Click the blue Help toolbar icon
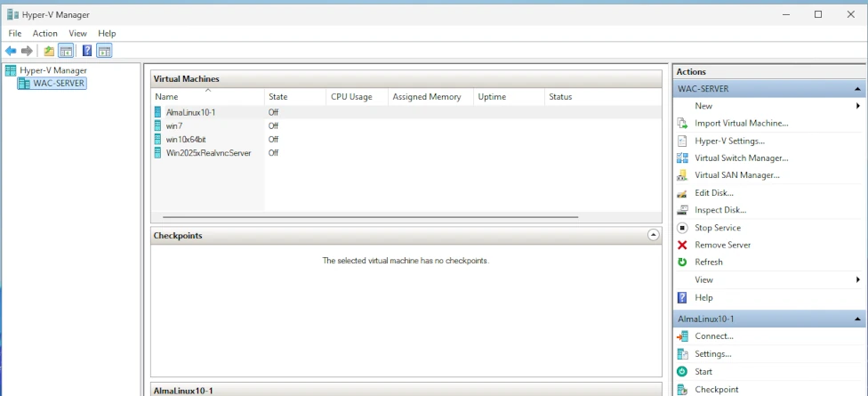Viewport: 868px width, 396px height. pyautogui.click(x=87, y=51)
